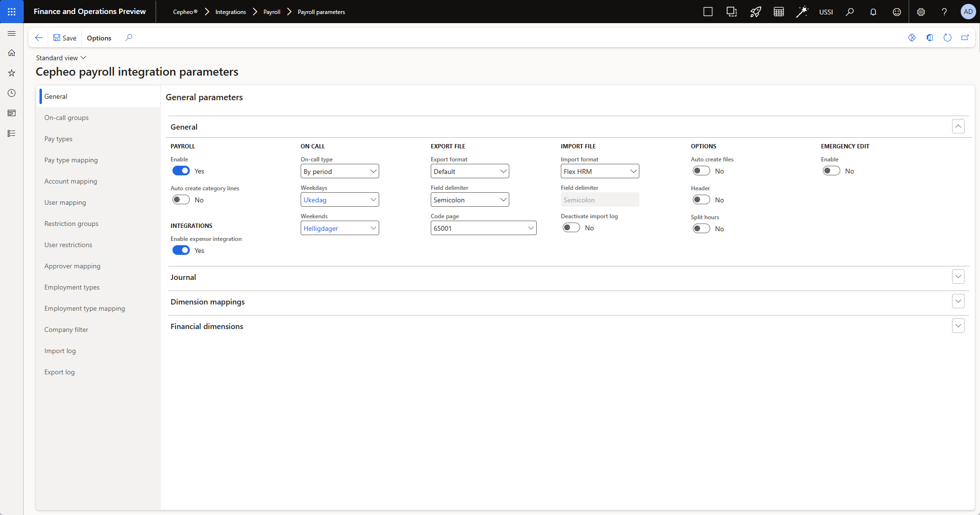Open the app launcher waffle icon

click(12, 12)
